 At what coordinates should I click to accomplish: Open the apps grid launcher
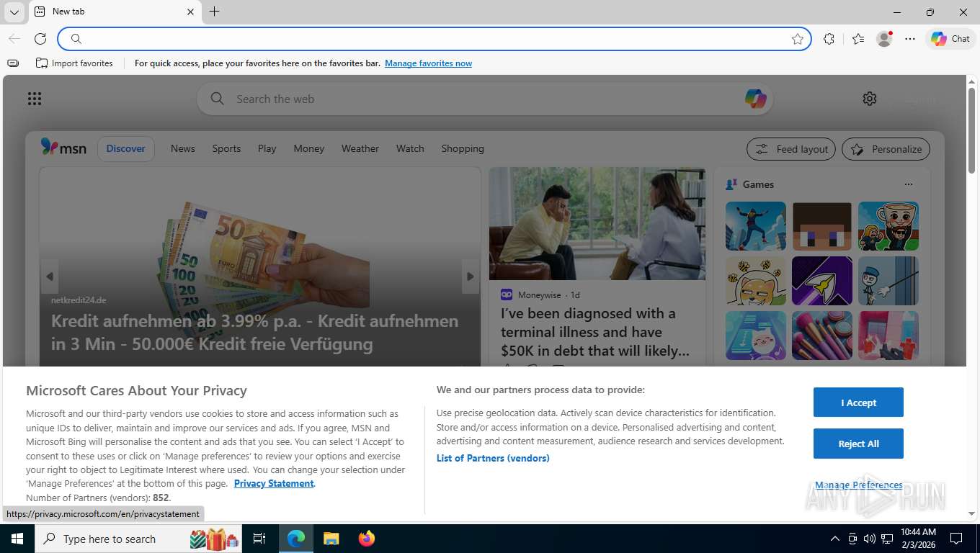coord(35,99)
